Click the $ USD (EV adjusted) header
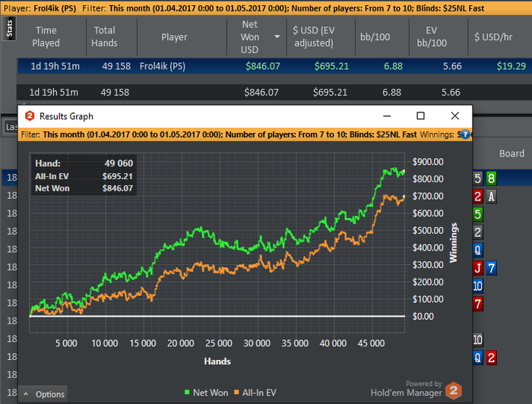Viewport: 532px width, 404px height. click(314, 36)
